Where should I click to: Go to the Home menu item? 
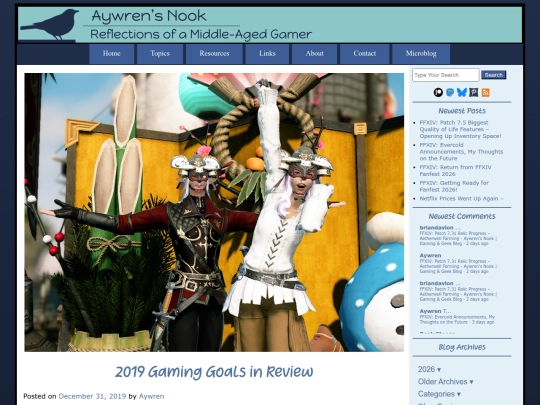[112, 54]
